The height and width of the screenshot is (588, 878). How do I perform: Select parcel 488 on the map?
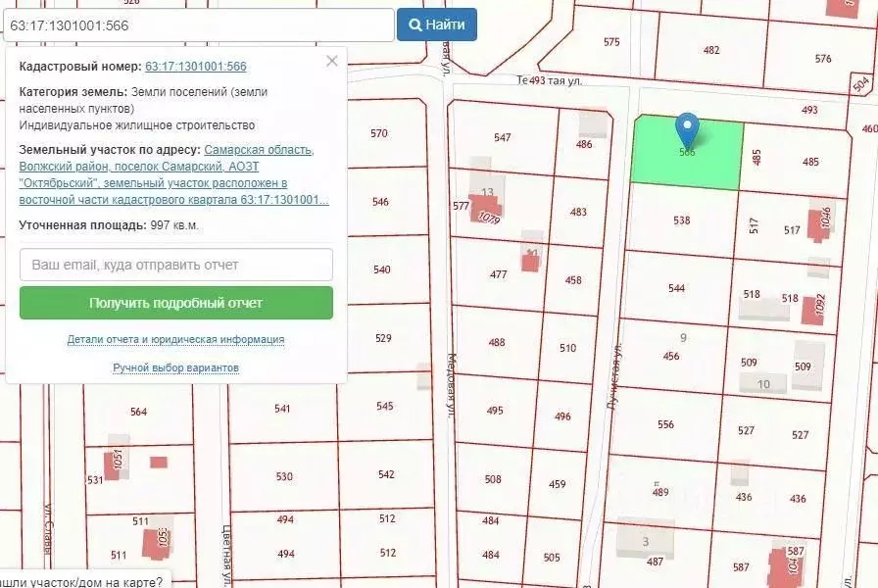click(x=497, y=342)
